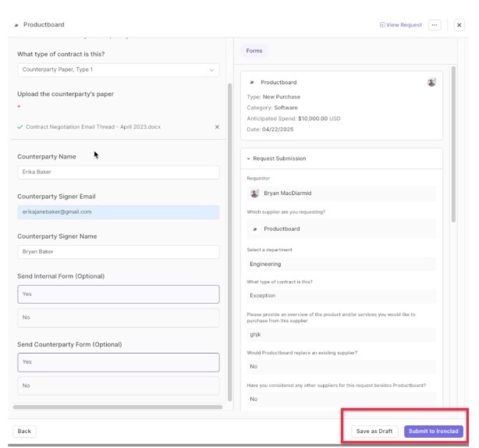Click the left form horizontal scrollbar
Viewport: 479px width, 448px height.
coord(118,407)
